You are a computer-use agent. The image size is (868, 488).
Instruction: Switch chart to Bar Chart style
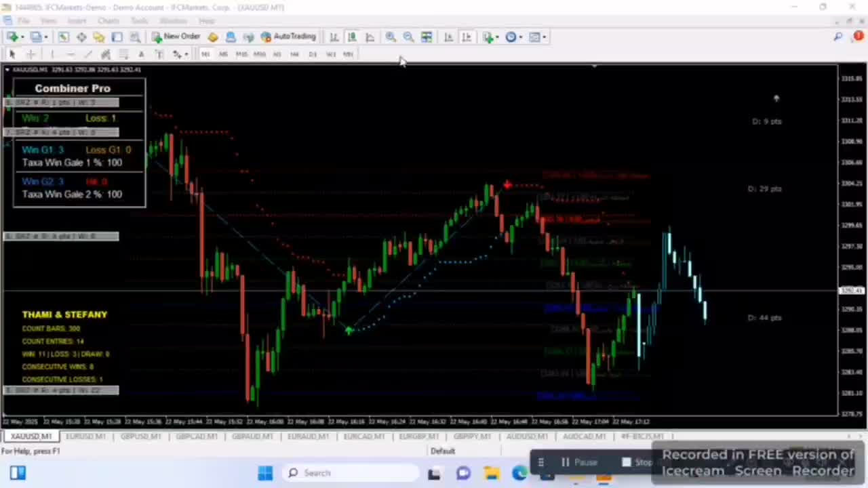click(334, 37)
